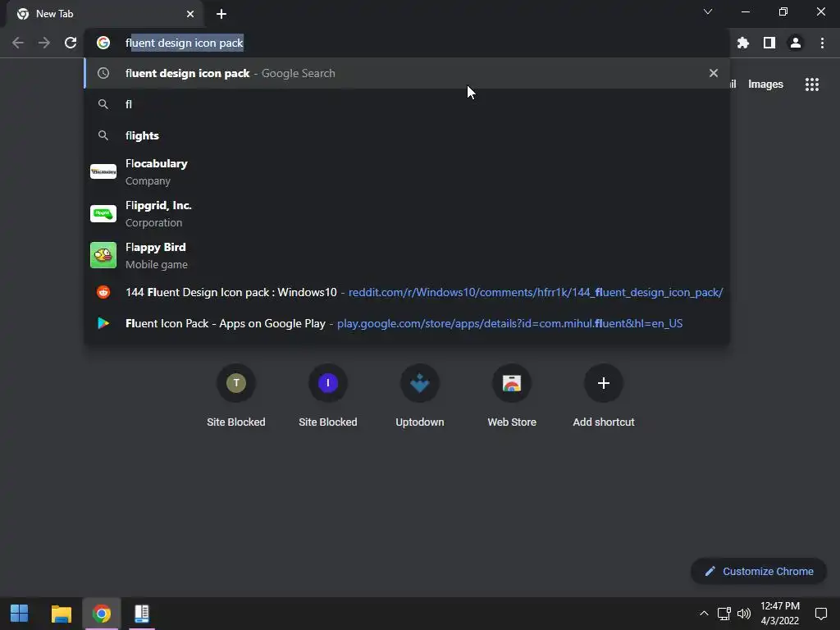Viewport: 840px width, 630px height.
Task: Click the Google icon in the address bar
Action: coord(103,43)
